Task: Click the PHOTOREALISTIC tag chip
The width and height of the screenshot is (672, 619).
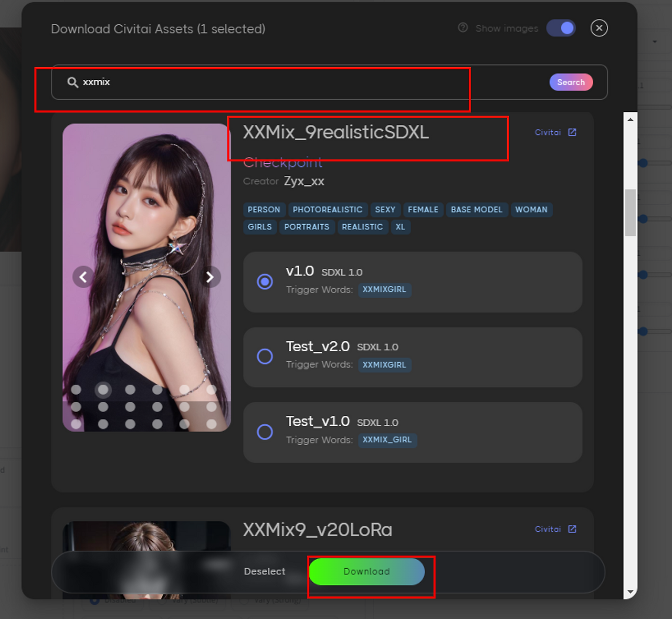Action: point(328,209)
